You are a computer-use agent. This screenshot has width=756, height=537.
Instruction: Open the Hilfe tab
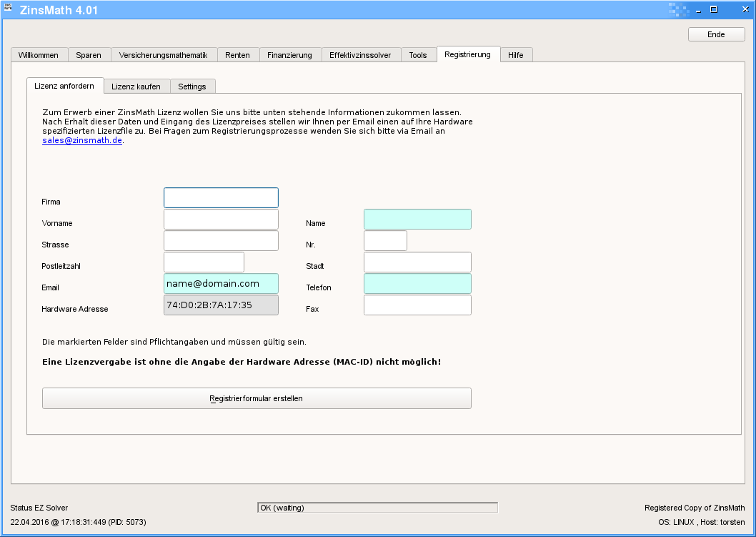point(515,55)
